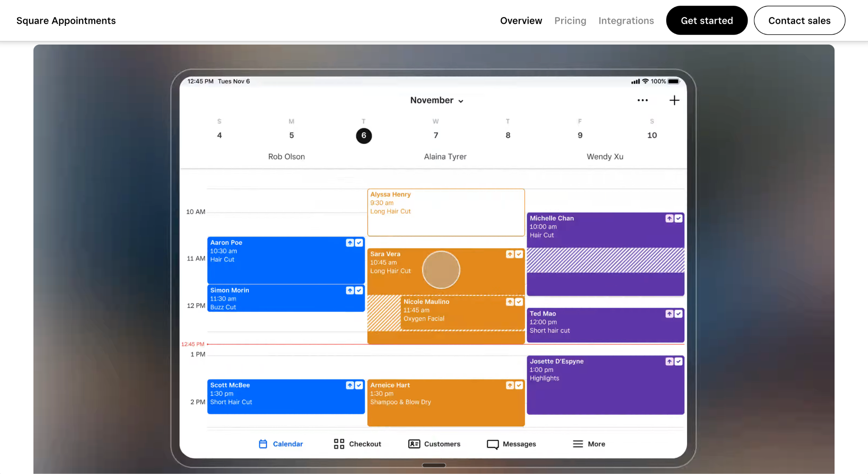Viewport: 868px width, 474px height.
Task: Select Monday the 5th in week strip
Action: (292, 136)
